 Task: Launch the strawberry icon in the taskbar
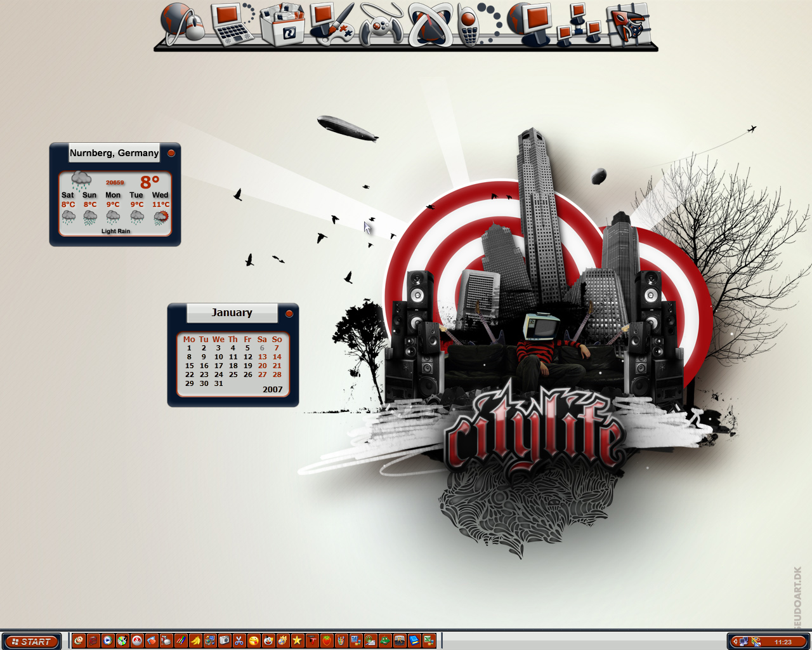(x=327, y=640)
